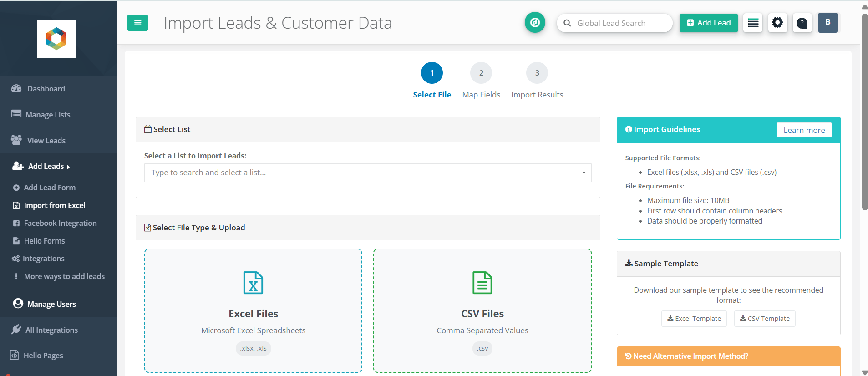Open Dashboard from the sidebar
Viewport: 868px width, 376px height.
pyautogui.click(x=46, y=89)
